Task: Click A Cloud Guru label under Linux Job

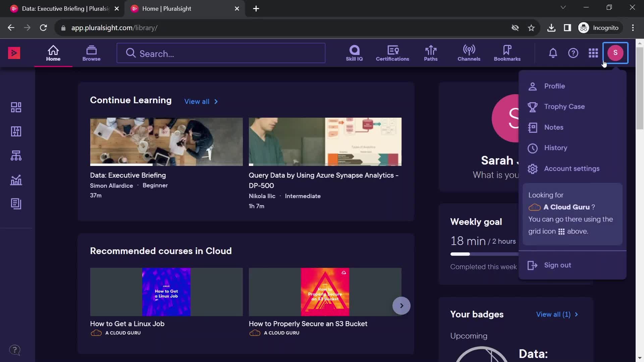Action: [x=123, y=333]
